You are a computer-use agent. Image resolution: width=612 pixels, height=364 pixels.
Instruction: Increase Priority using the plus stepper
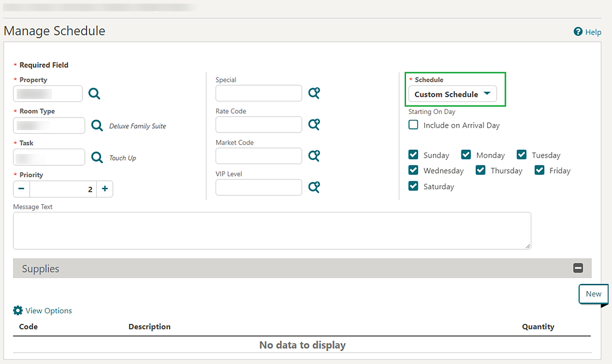tap(104, 189)
